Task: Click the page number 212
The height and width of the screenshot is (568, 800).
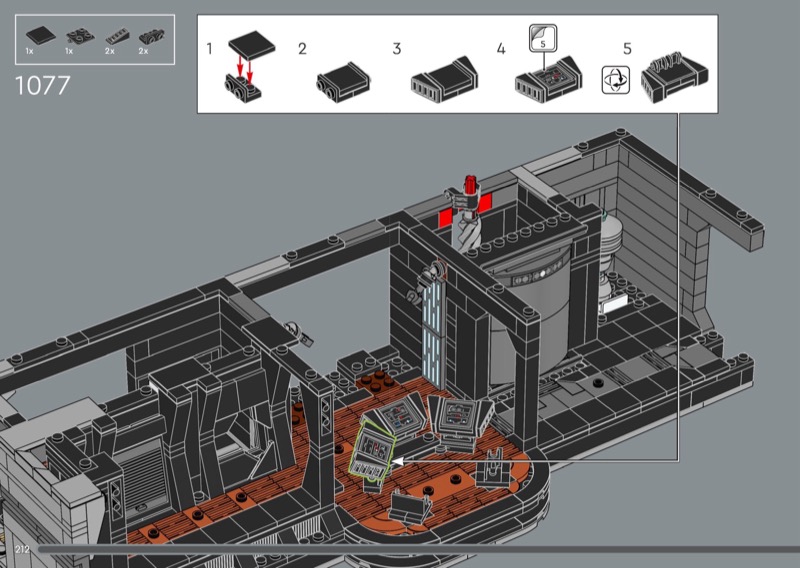Action: [x=24, y=551]
